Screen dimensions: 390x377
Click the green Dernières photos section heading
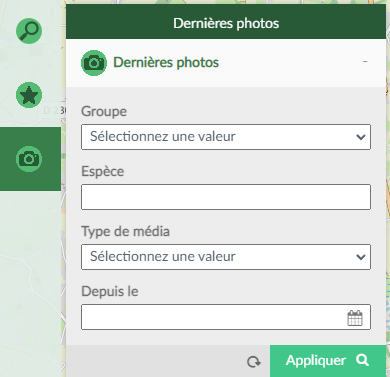pos(166,63)
